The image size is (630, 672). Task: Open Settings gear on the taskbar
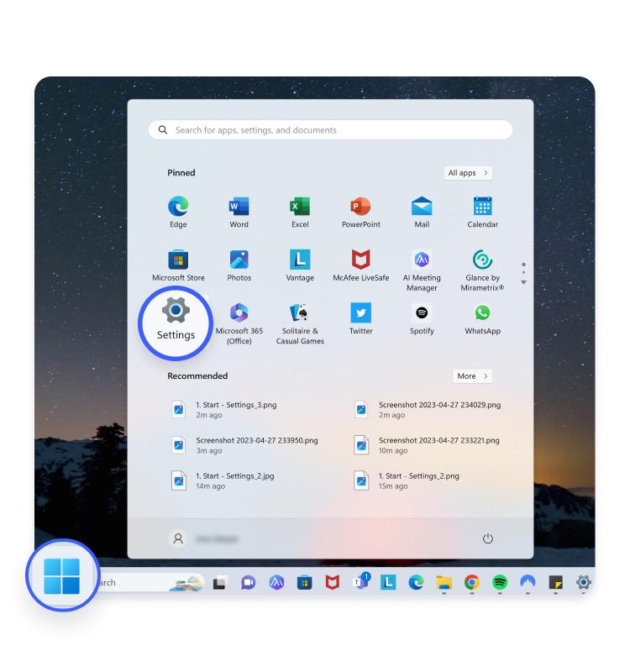click(583, 583)
